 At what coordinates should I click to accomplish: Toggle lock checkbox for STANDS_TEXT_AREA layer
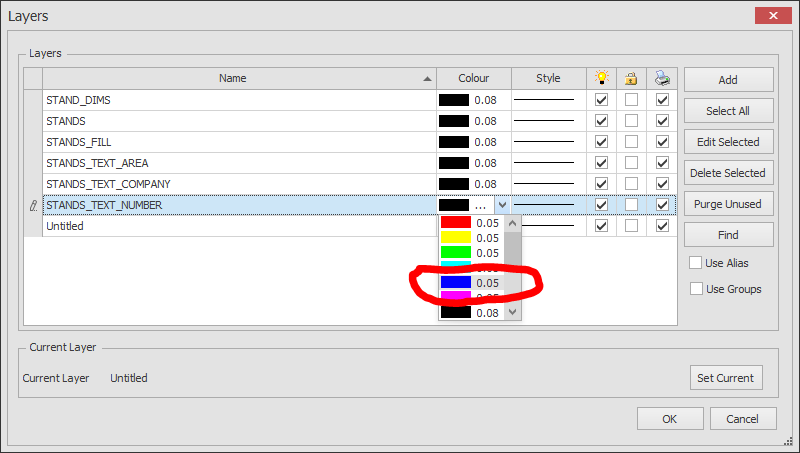pyautogui.click(x=632, y=163)
